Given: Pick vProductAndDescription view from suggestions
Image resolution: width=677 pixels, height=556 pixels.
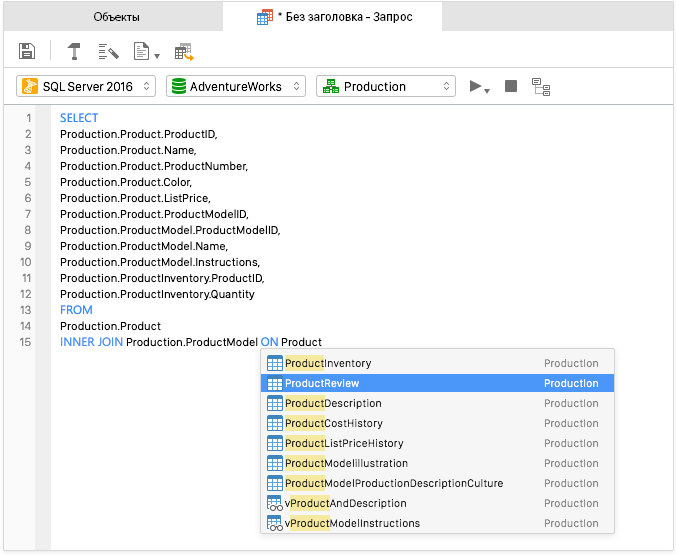Looking at the screenshot, I should (x=437, y=503).
